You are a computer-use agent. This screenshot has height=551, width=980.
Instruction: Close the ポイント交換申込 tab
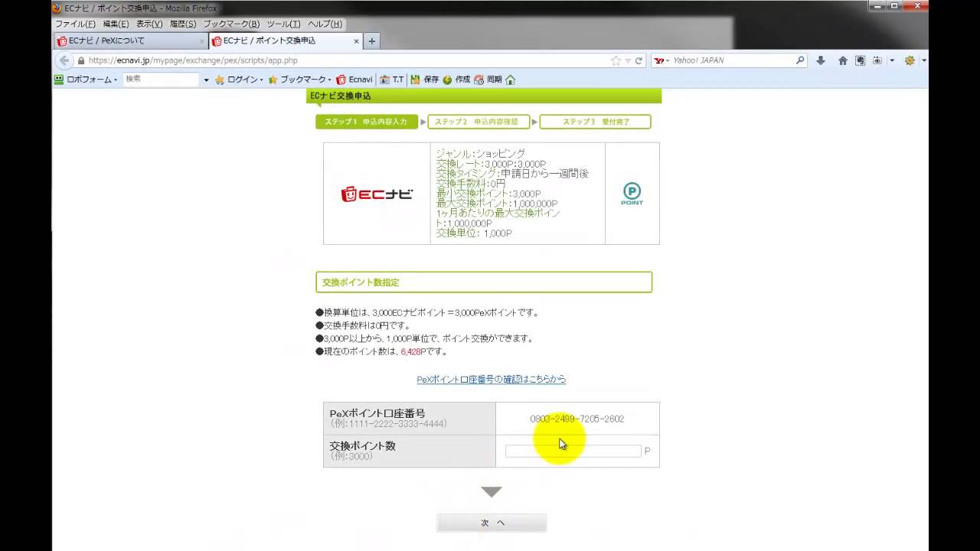point(357,41)
